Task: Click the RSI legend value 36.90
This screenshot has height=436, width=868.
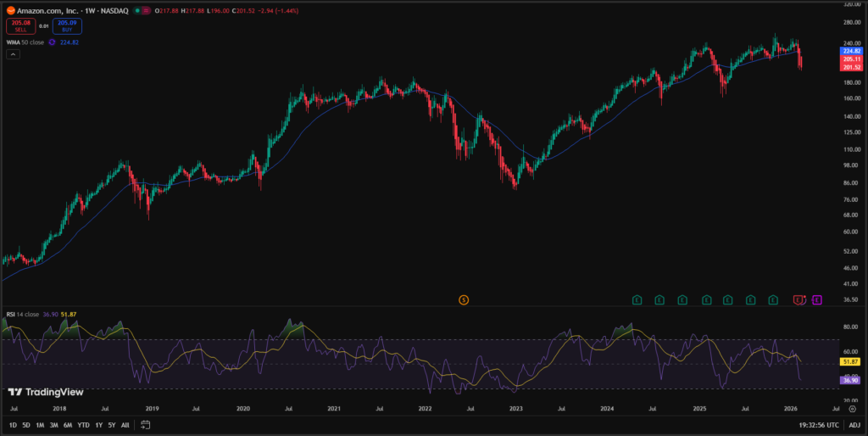Action: coord(50,314)
